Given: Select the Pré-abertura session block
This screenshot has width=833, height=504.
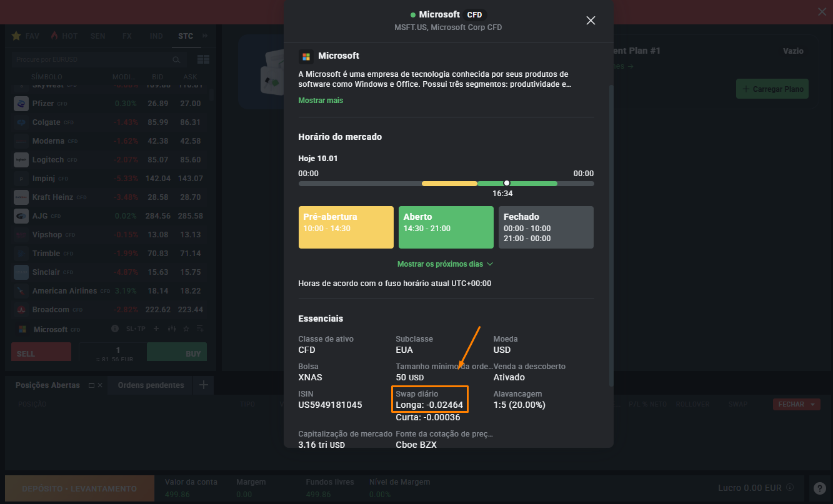Looking at the screenshot, I should [x=346, y=227].
